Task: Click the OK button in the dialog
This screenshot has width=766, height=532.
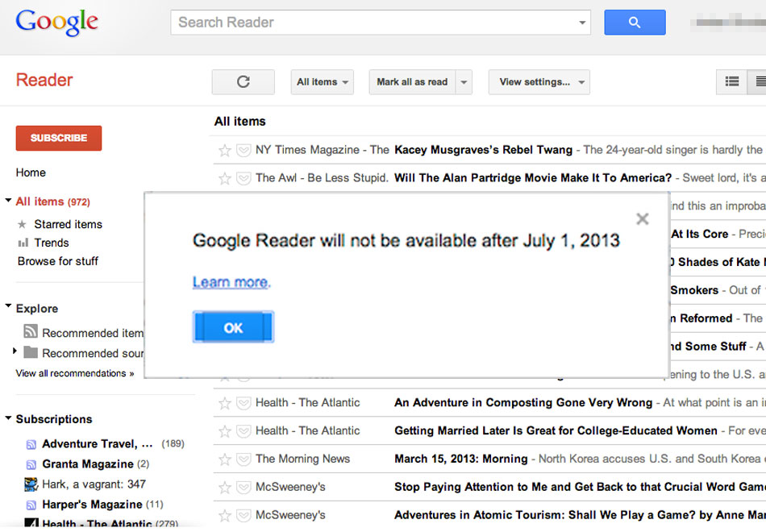Action: [x=233, y=327]
